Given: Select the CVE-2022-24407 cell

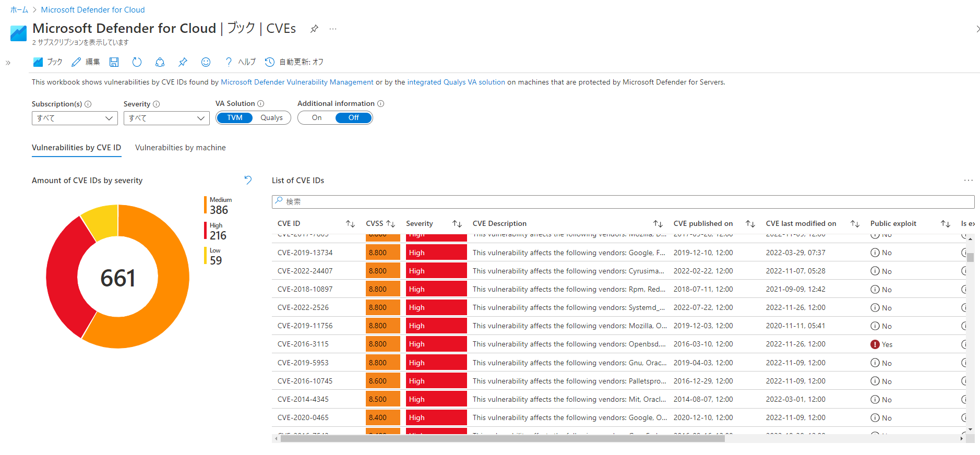Looking at the screenshot, I should (305, 271).
